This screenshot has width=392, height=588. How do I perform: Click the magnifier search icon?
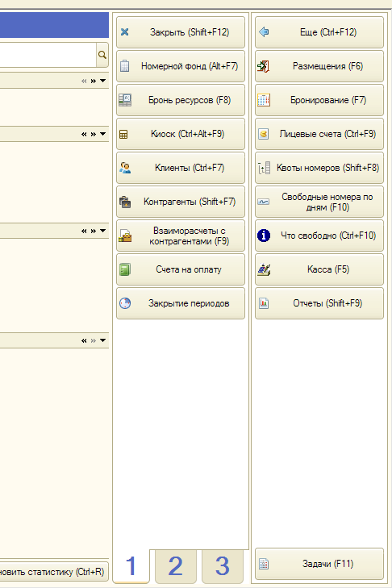(102, 55)
